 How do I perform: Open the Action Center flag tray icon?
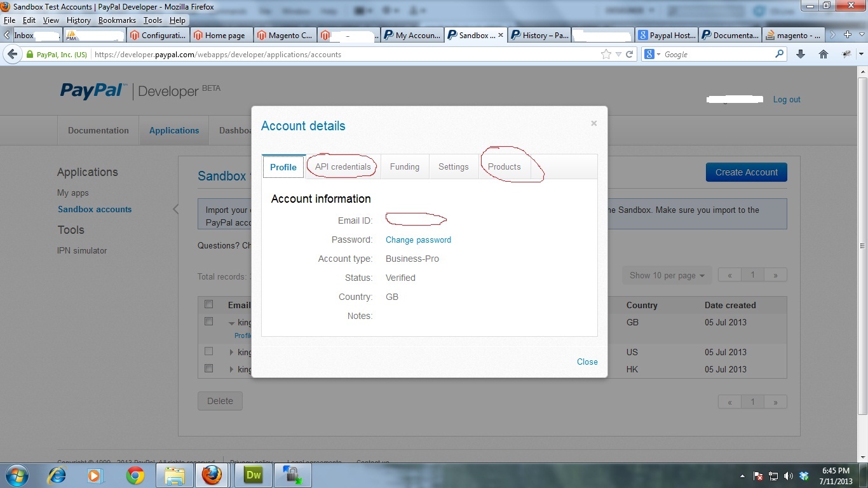[x=758, y=476]
